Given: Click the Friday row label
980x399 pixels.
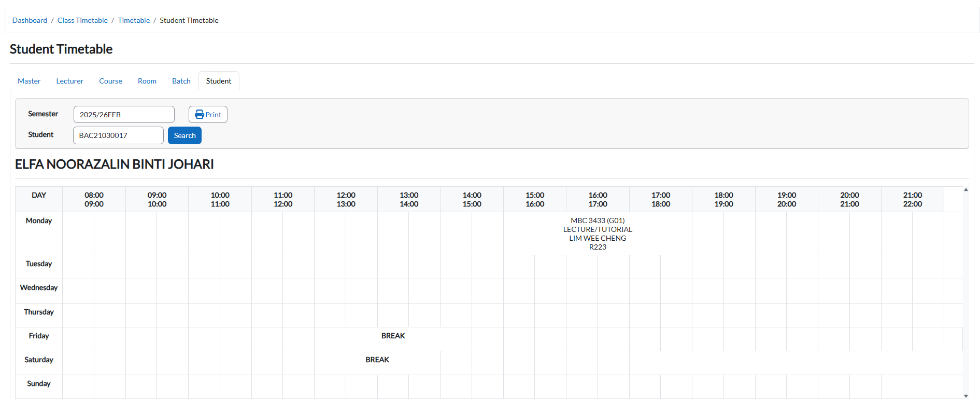Looking at the screenshot, I should pos(39,336).
